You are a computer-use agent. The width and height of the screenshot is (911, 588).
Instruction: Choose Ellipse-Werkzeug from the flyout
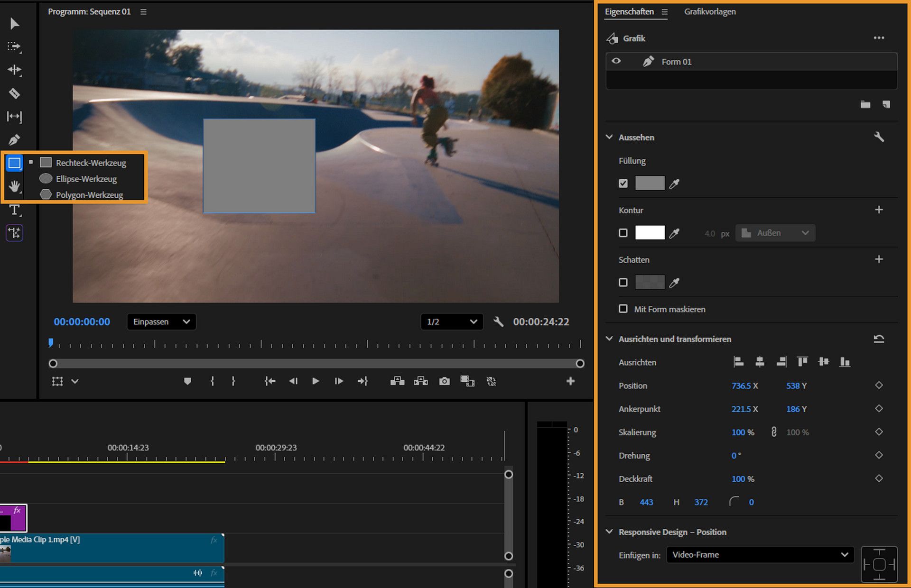[x=86, y=179]
